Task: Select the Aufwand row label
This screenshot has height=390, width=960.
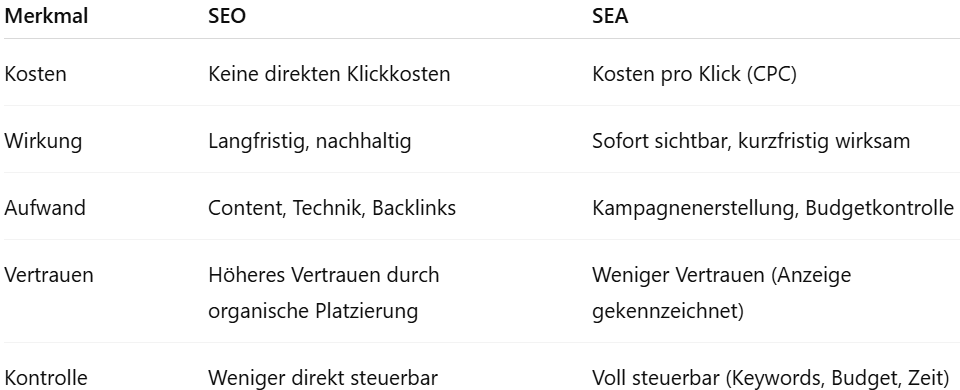Action: tap(45, 208)
